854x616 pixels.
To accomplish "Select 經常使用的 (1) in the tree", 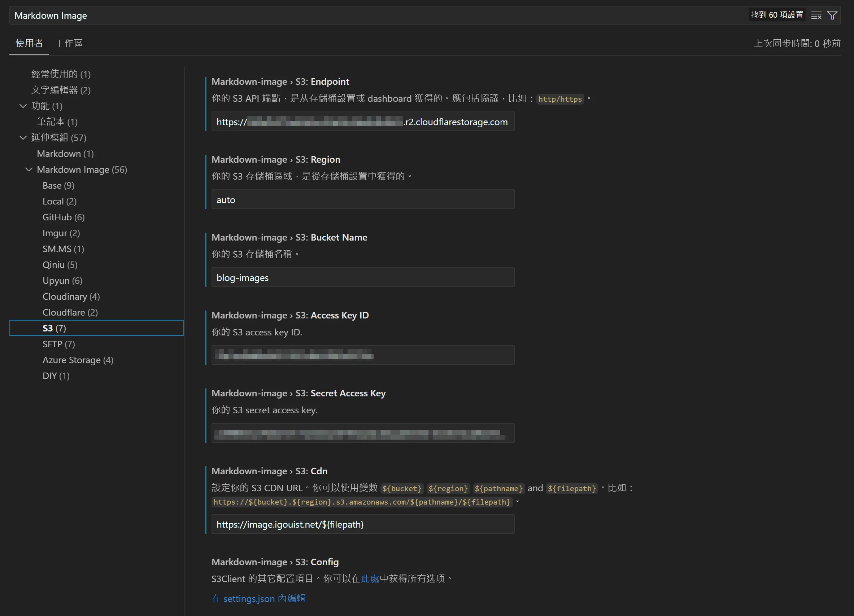I will (61, 74).
